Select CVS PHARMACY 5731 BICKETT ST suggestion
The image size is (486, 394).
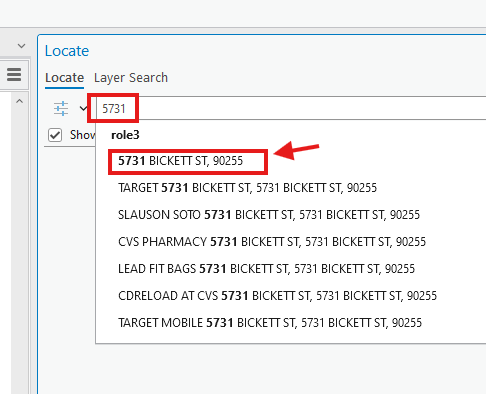click(x=272, y=242)
